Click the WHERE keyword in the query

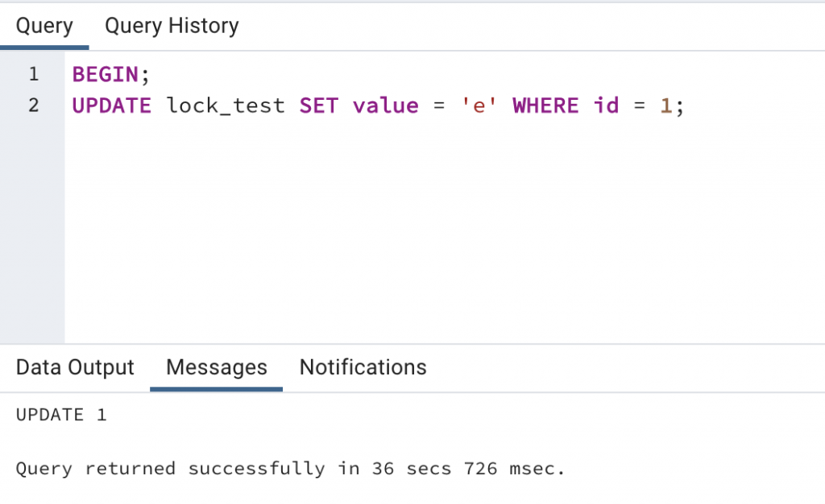(545, 105)
